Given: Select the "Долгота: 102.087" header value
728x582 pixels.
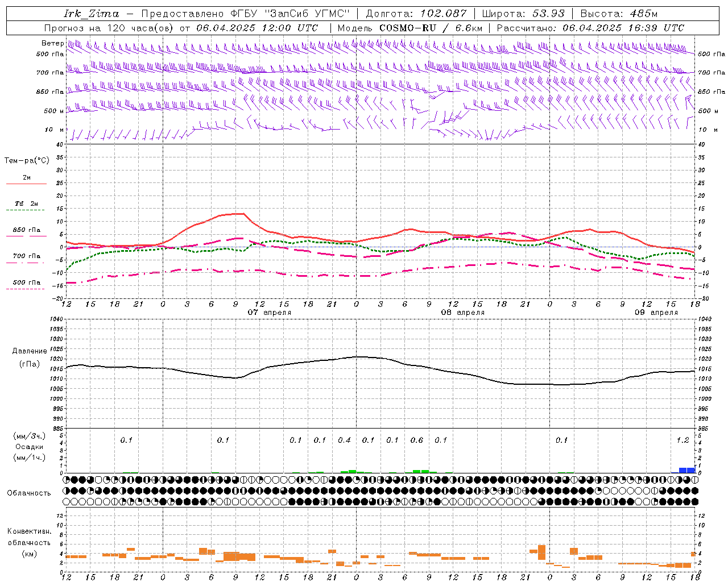Looking at the screenshot, I should 416,14.
